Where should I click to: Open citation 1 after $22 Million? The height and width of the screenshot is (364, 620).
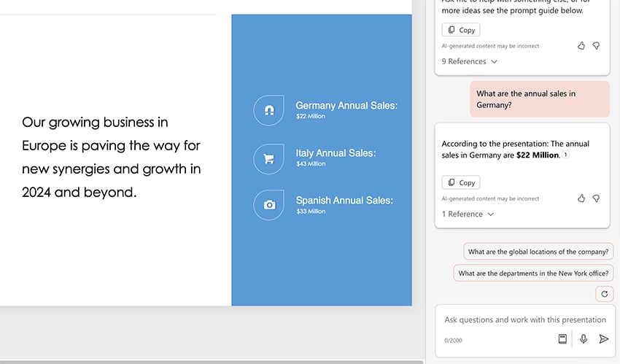pyautogui.click(x=566, y=155)
